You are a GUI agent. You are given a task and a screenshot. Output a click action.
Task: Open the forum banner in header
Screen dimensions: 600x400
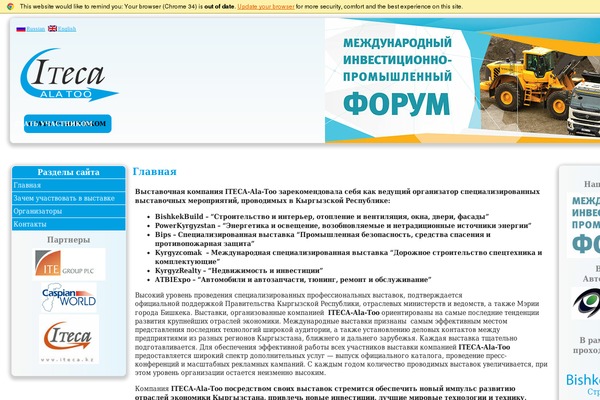coord(462,80)
